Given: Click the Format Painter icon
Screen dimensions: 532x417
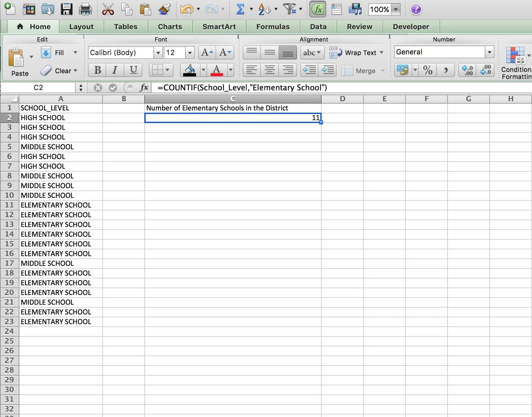Looking at the screenshot, I should click(164, 9).
